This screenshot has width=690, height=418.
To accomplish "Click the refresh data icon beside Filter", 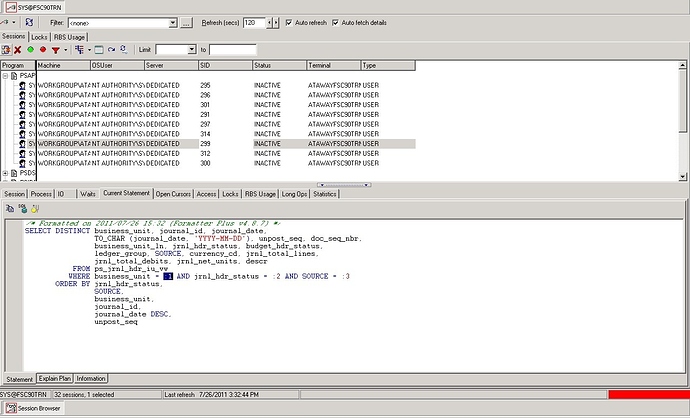I will pyautogui.click(x=29, y=22).
